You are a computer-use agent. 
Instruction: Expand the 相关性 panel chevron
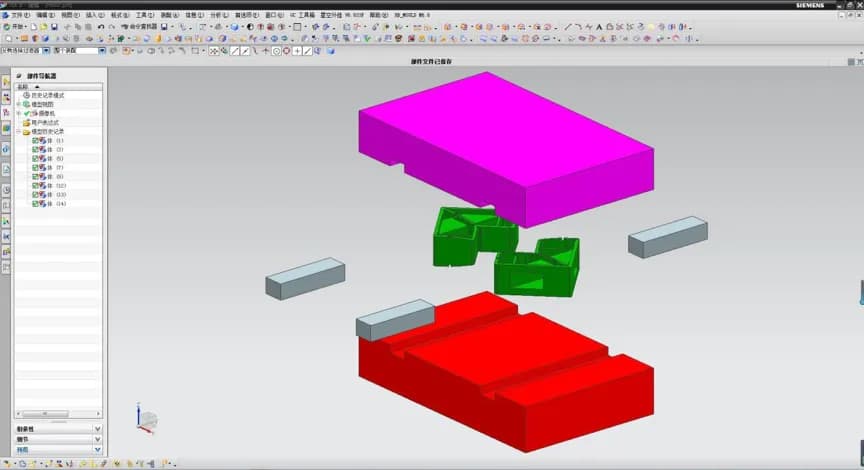[x=98, y=429]
